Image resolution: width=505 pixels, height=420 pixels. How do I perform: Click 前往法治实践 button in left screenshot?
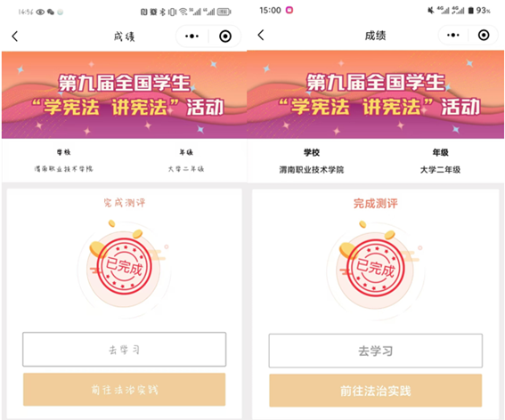(125, 390)
